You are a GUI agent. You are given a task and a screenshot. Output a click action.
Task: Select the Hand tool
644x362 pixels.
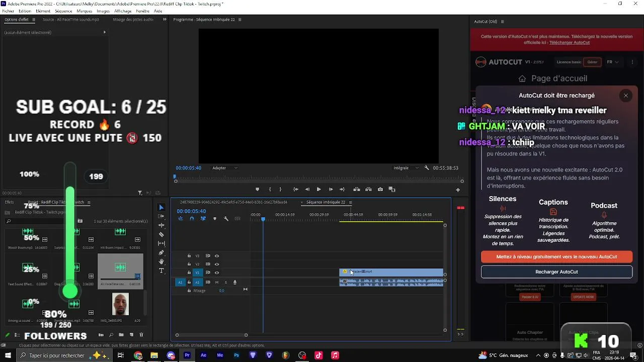161,261
